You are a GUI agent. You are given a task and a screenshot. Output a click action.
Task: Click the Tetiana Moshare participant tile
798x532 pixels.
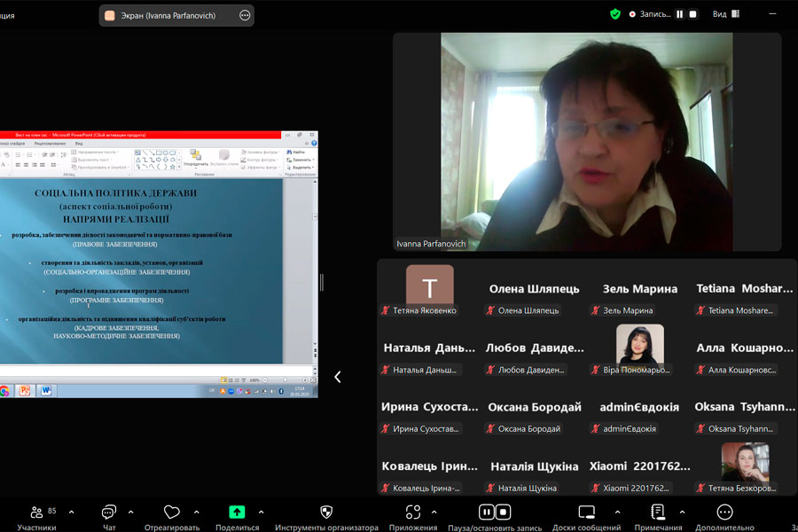745,289
